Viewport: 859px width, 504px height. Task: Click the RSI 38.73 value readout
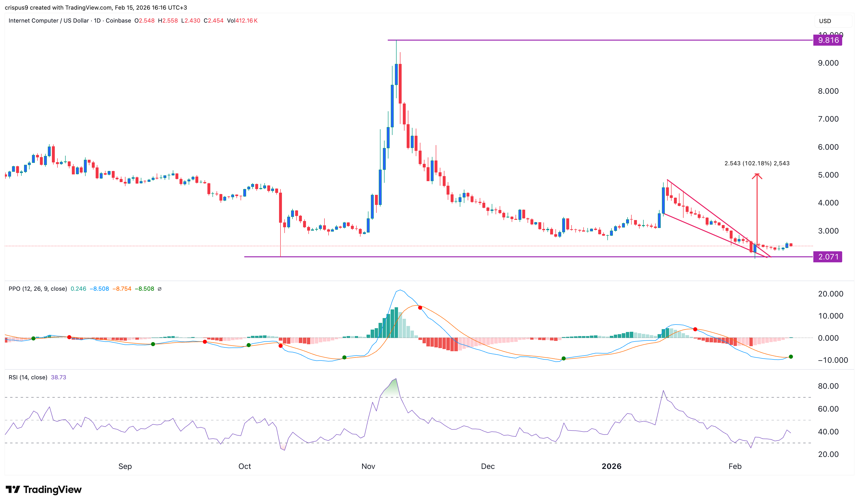pos(58,377)
